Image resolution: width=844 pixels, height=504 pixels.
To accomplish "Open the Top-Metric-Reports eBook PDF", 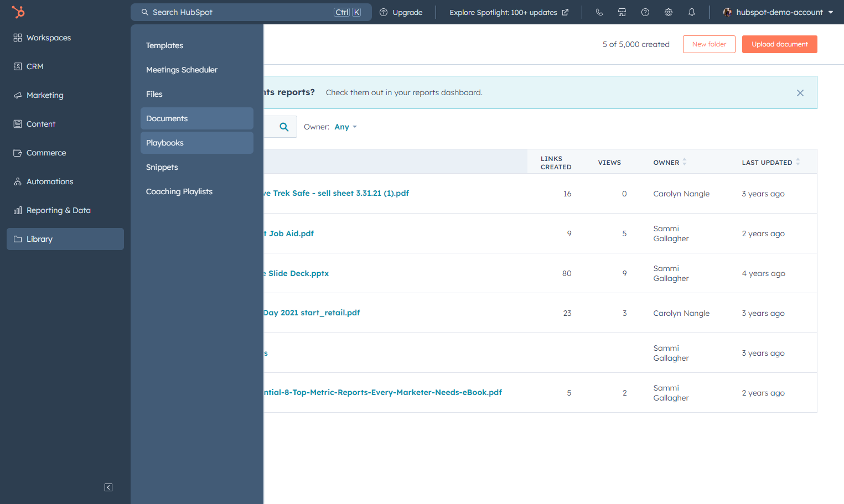I will coord(383,392).
